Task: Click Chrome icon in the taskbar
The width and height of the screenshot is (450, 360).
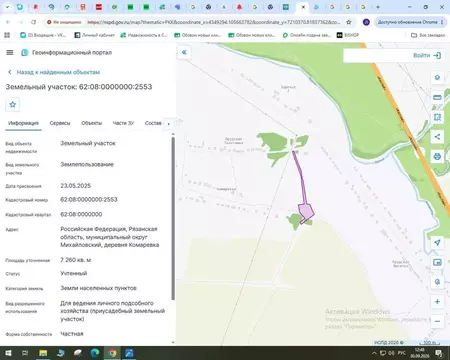Action: [x=112, y=353]
